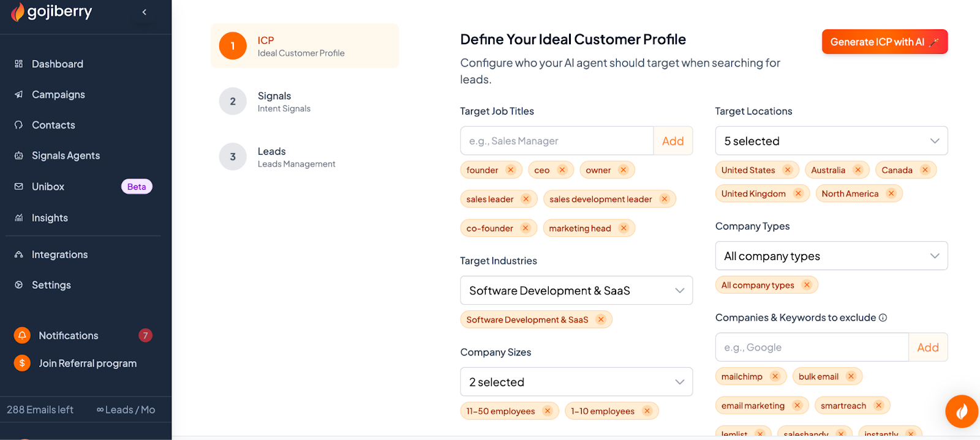Click the Campaigns megaphone icon
Screen dimensions: 980x440
(x=19, y=94)
